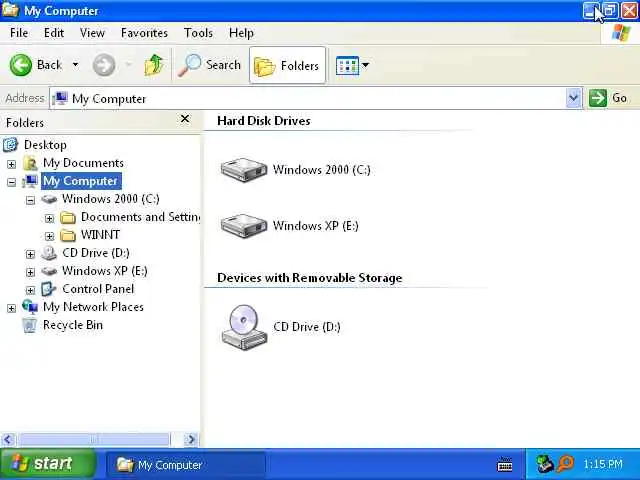
Task: Open the Favorites menu
Action: pos(144,33)
